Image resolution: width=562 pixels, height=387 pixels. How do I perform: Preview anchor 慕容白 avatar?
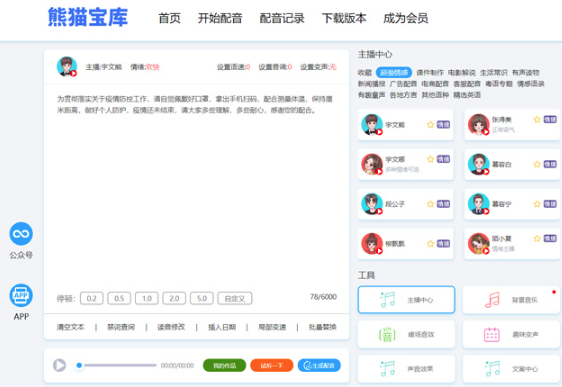[479, 164]
